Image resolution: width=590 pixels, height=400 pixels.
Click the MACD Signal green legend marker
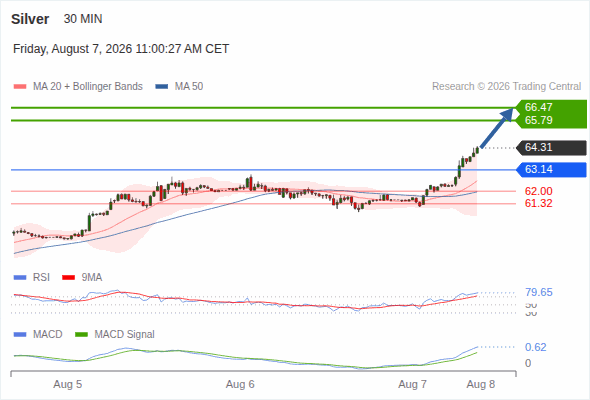[x=81, y=335]
